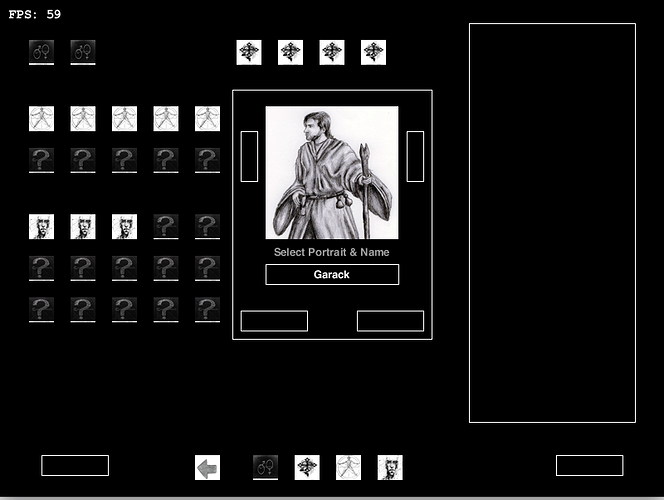Click first question-mark slot in bottom-most grid row

pos(42,309)
